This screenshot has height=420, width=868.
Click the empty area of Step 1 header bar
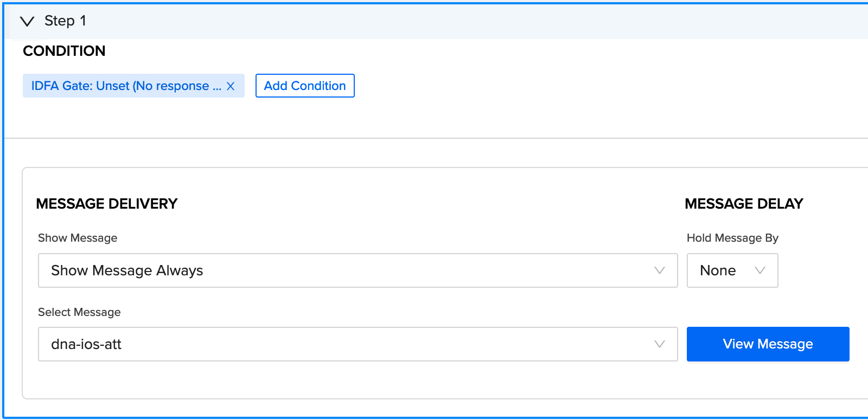(x=477, y=21)
